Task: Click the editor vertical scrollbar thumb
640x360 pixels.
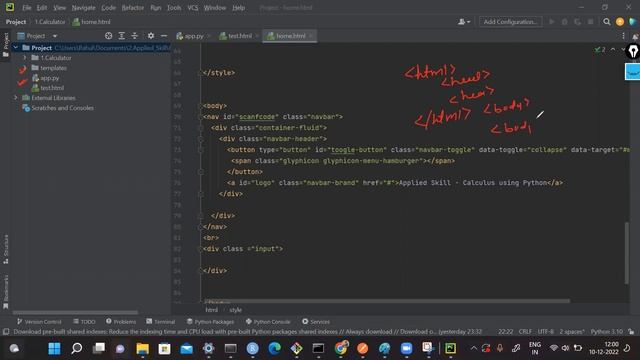Action: click(x=627, y=253)
